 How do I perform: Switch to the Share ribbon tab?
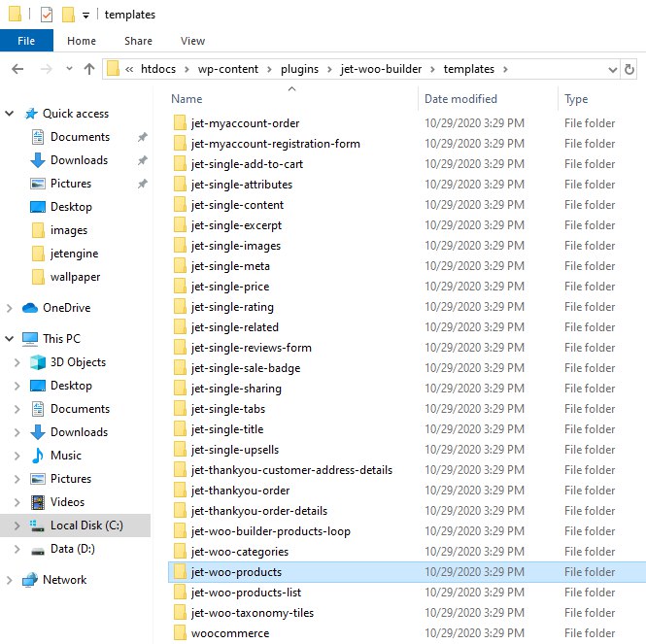pyautogui.click(x=138, y=41)
